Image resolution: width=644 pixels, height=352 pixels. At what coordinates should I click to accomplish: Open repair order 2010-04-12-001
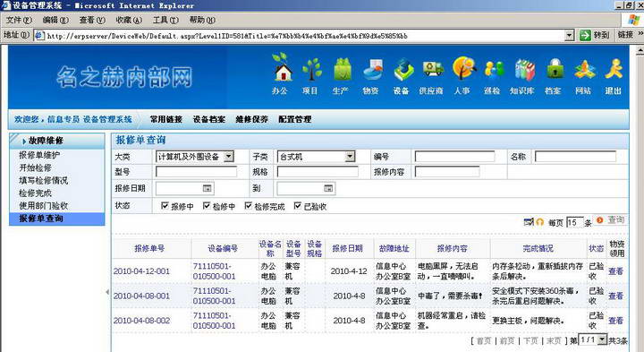[141, 271]
